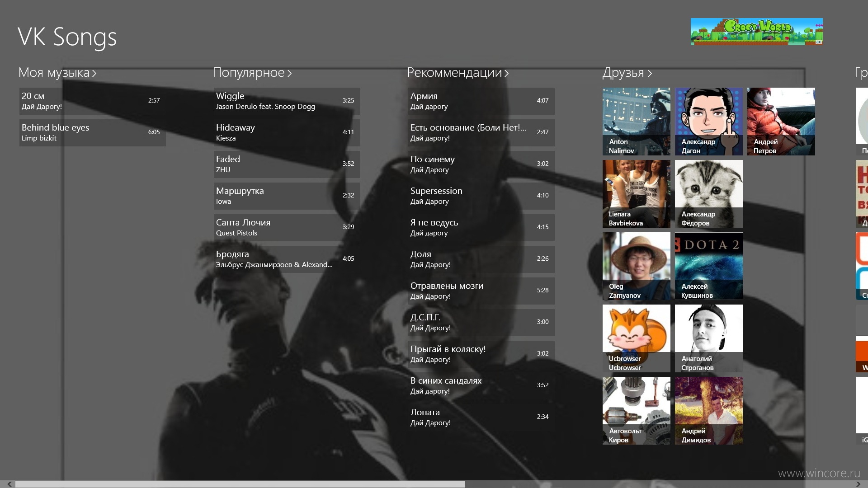
Task: Open Ucbrowser squirrel friend tile
Action: (x=636, y=338)
